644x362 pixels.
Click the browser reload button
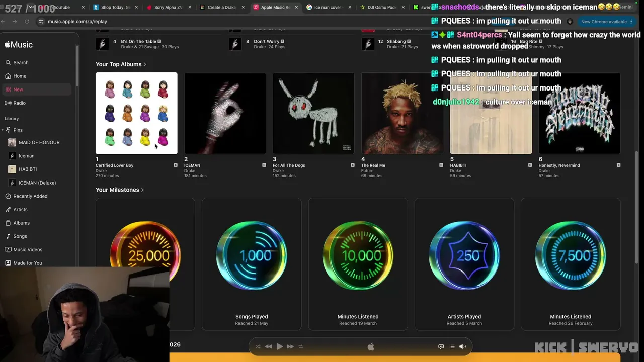27,22
